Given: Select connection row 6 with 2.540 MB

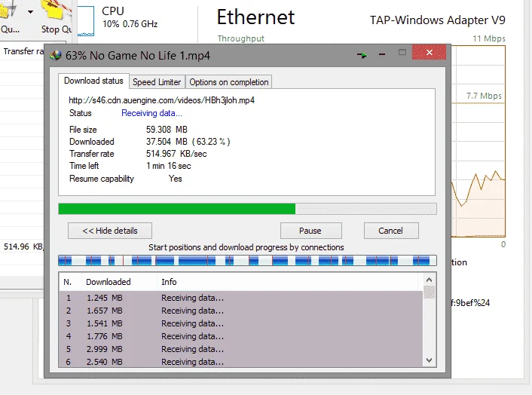Looking at the screenshot, I should (241, 361).
